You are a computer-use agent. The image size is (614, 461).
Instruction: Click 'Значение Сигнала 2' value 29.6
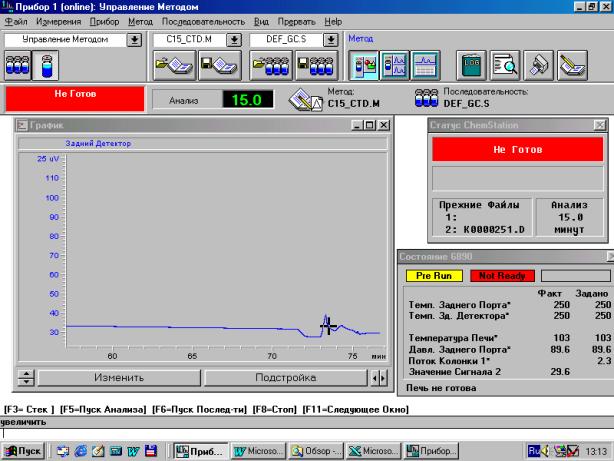click(560, 372)
